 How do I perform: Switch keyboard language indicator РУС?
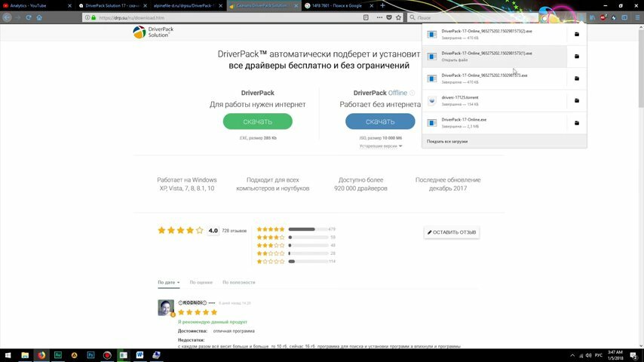(x=599, y=355)
